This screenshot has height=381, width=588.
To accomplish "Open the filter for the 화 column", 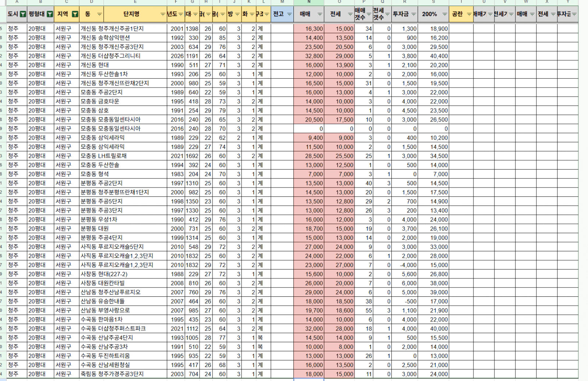I will 252,14.
